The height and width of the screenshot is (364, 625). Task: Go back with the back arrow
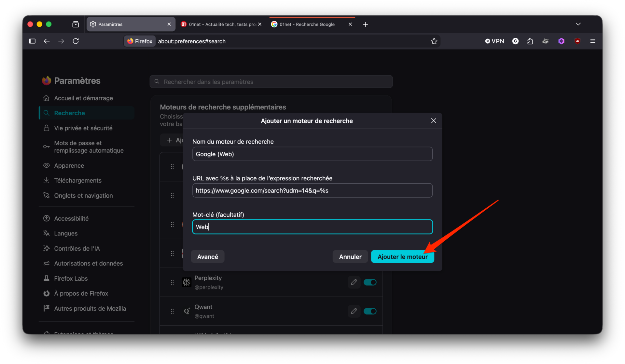coord(47,41)
